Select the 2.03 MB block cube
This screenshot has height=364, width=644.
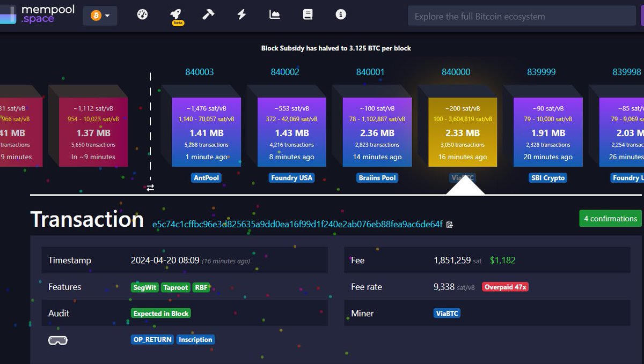(x=621, y=132)
